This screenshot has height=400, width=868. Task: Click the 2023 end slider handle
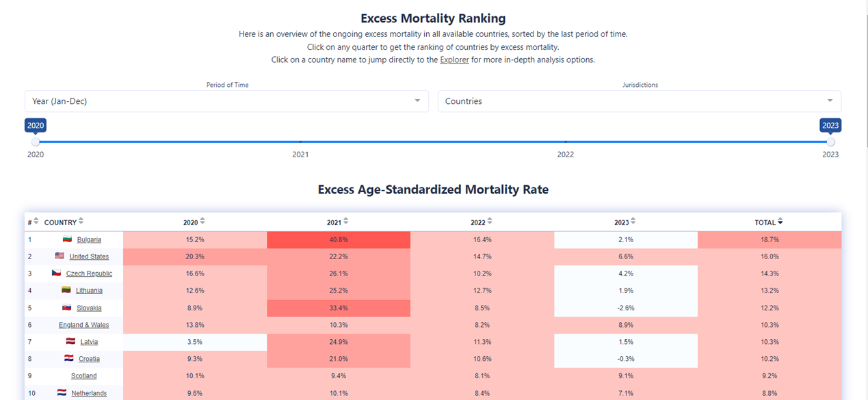(x=830, y=142)
